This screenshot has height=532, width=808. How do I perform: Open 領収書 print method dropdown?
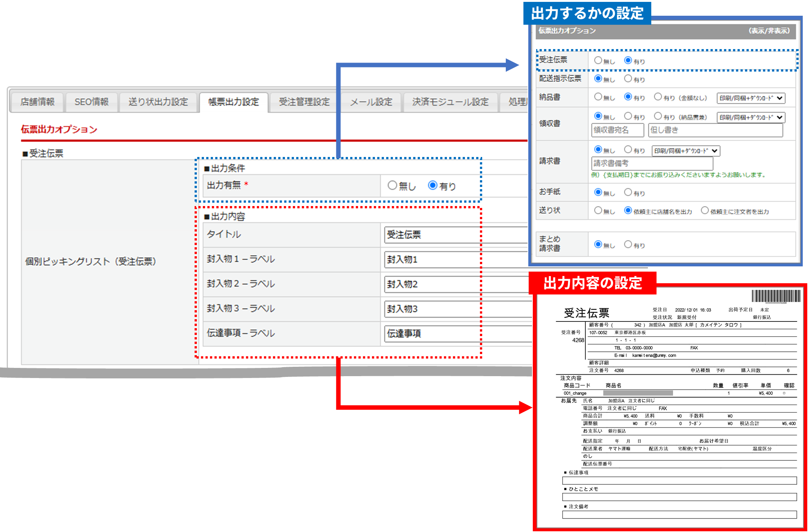click(751, 117)
